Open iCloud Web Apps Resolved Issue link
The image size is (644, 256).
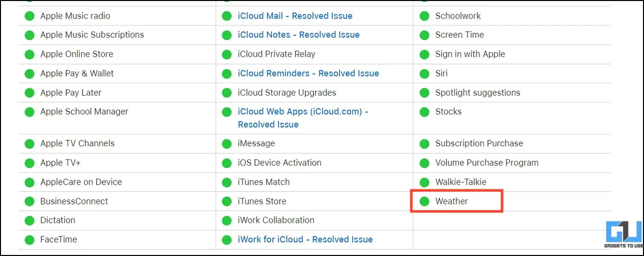(303, 118)
